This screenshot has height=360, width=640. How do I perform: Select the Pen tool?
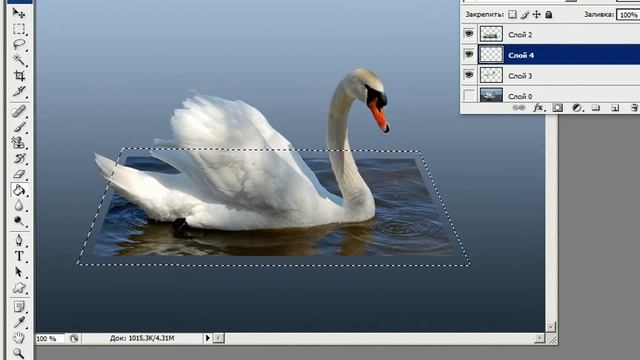(x=19, y=240)
